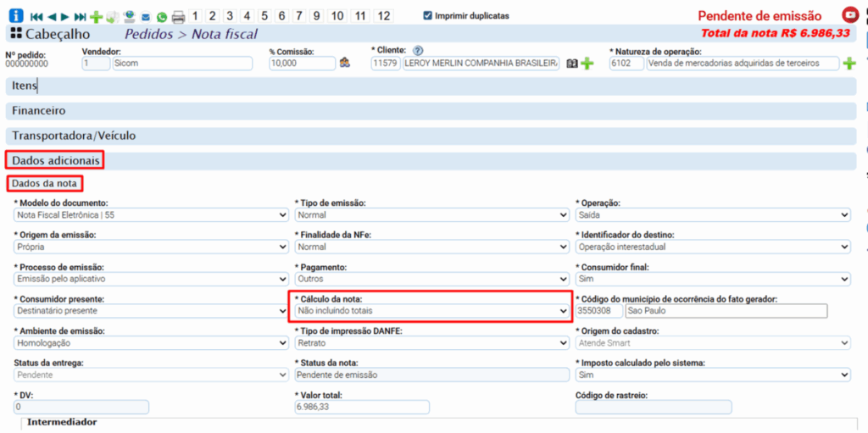Add new client with green plus
Viewport: 868px width, 433px height.
coord(587,64)
